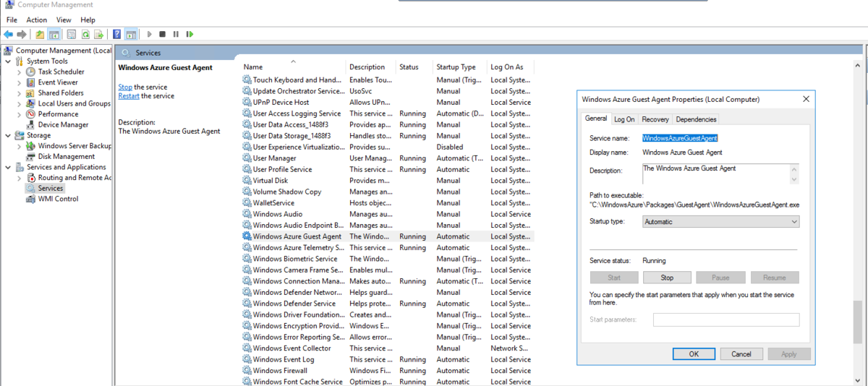The width and height of the screenshot is (868, 386).
Task: Click inside the Description text box
Action: pyautogui.click(x=715, y=173)
